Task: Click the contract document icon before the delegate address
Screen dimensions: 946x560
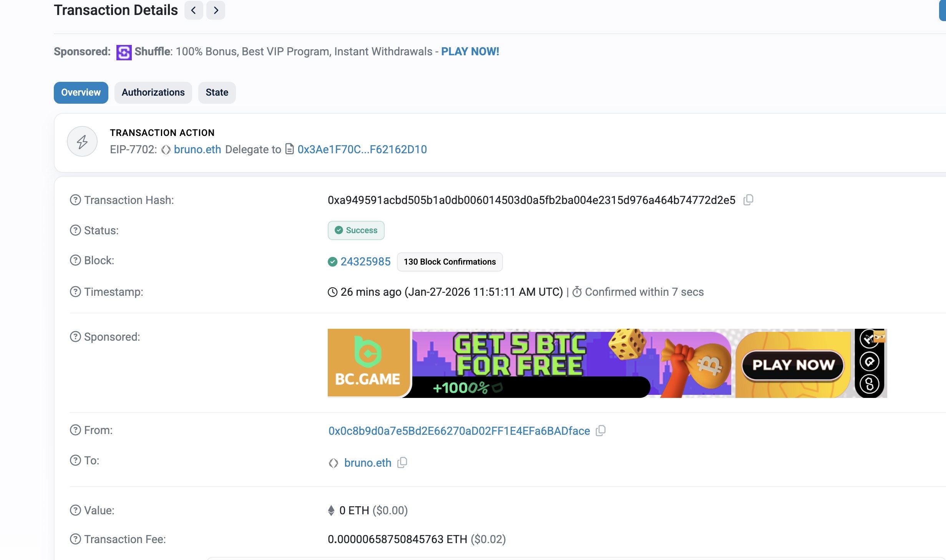Action: pos(289,149)
